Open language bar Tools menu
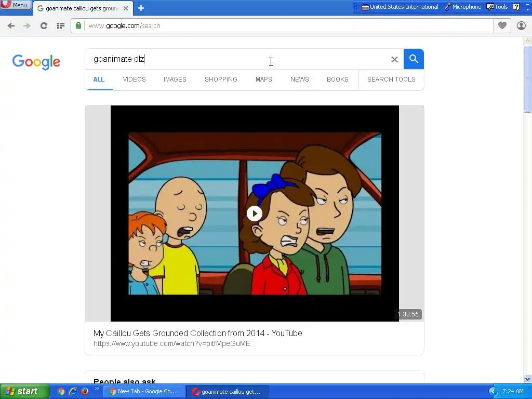The image size is (532, 399). tap(497, 7)
